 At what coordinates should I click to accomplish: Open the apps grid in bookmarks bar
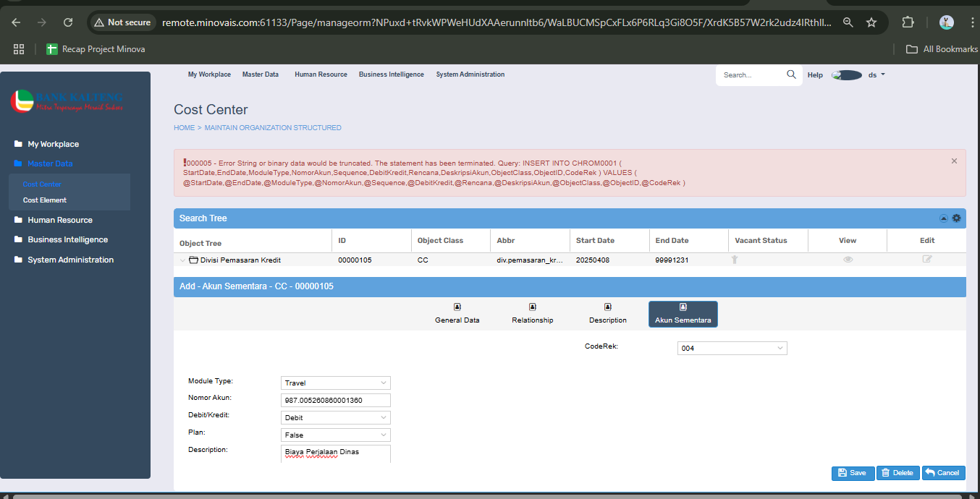point(19,49)
